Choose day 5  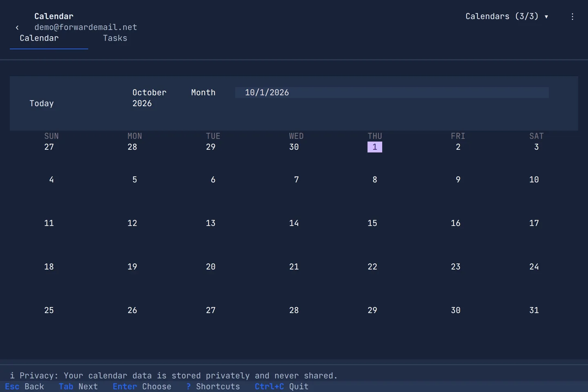click(135, 180)
